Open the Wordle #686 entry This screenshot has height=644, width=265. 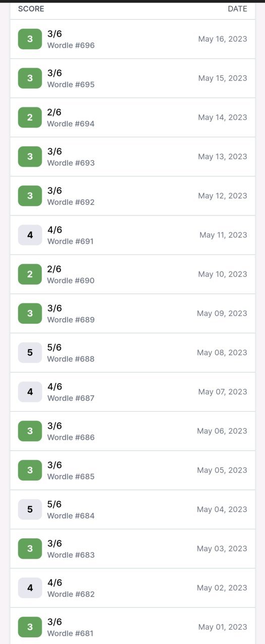click(x=132, y=431)
